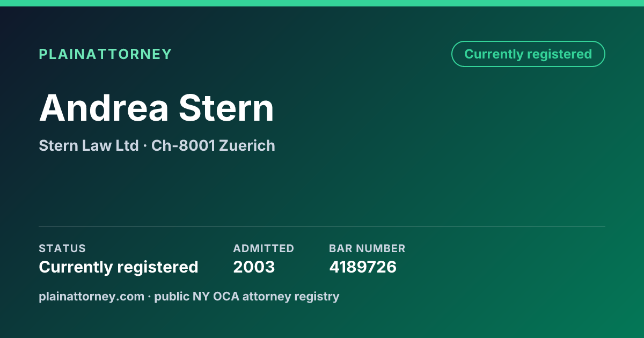644x338 pixels.
Task: Click the STATUS field label
Action: click(62, 248)
